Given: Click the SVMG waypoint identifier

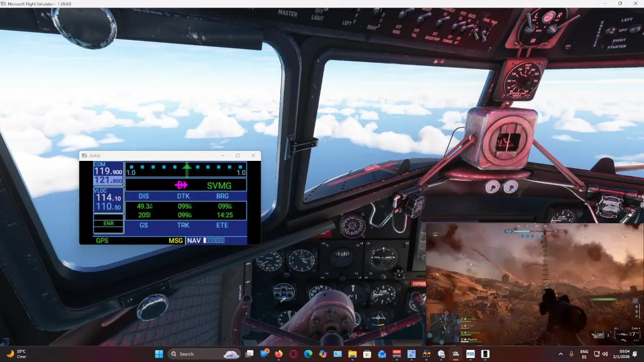Looking at the screenshot, I should (219, 186).
